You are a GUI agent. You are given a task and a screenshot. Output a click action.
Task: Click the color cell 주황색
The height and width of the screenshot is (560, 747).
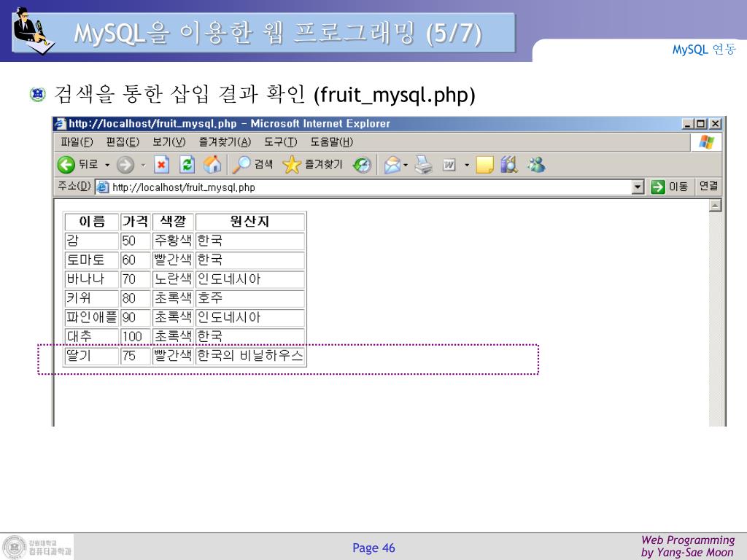point(173,241)
